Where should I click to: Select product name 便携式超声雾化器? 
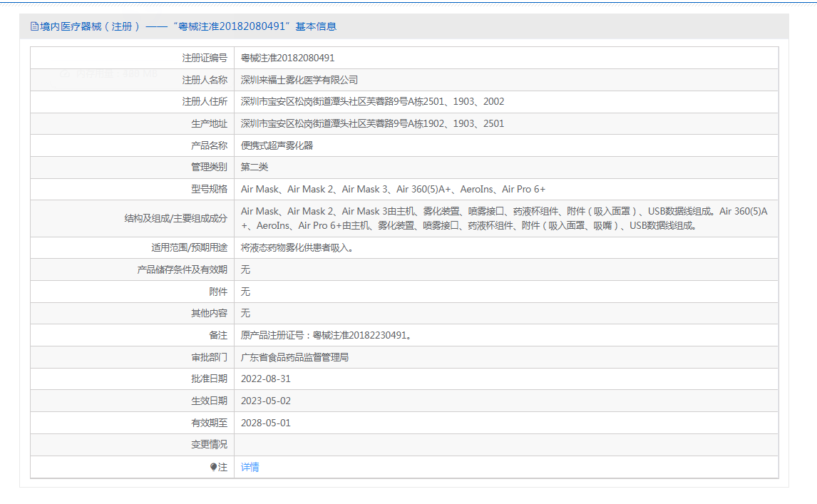click(277, 145)
